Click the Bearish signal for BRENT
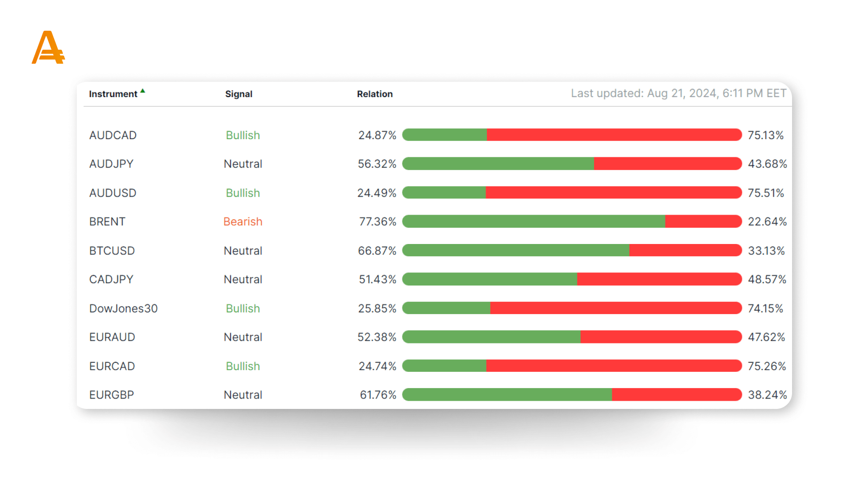 (243, 222)
